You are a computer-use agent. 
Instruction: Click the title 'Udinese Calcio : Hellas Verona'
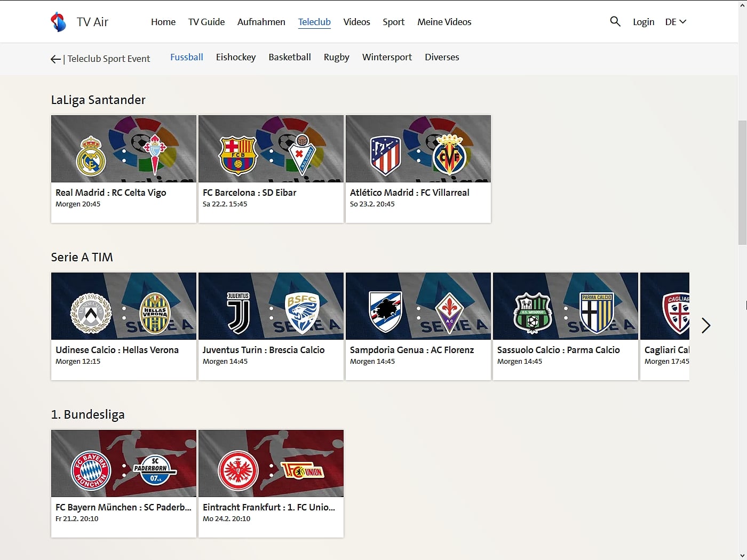117,350
